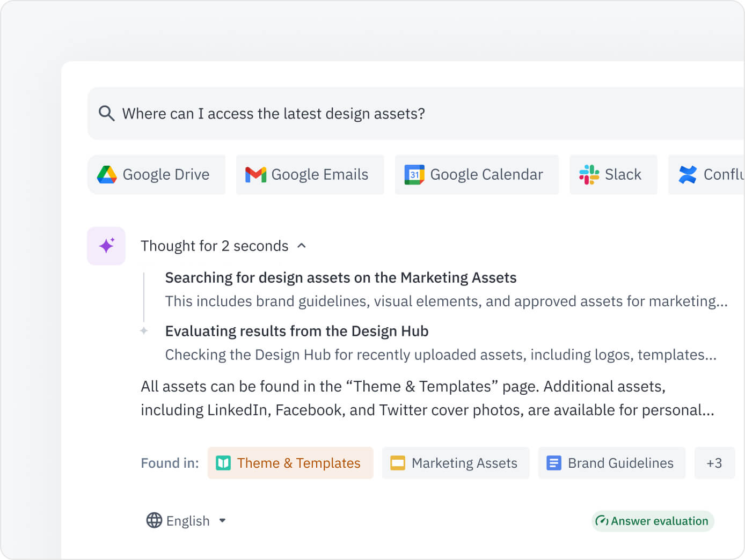745x560 pixels.
Task: Toggle the Slack source filter on
Action: tap(613, 174)
